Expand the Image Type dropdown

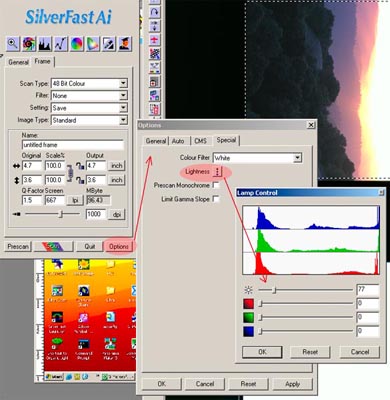(123, 120)
